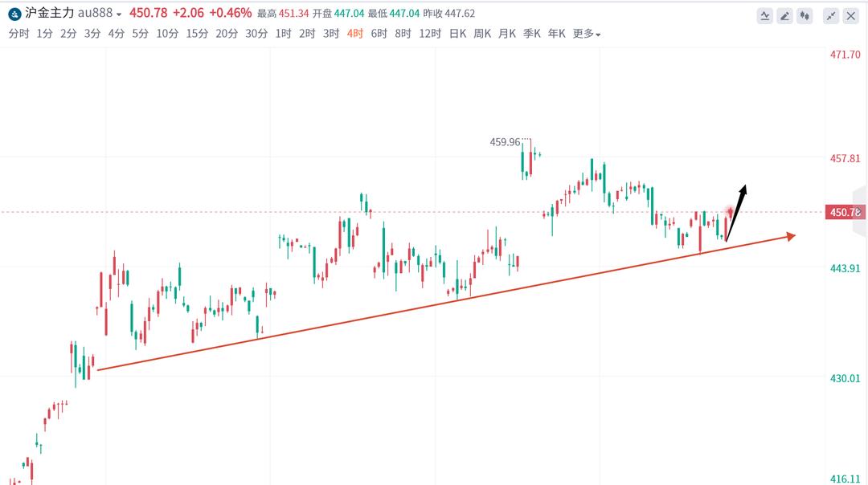Close the chart panel with X

[x=851, y=15]
